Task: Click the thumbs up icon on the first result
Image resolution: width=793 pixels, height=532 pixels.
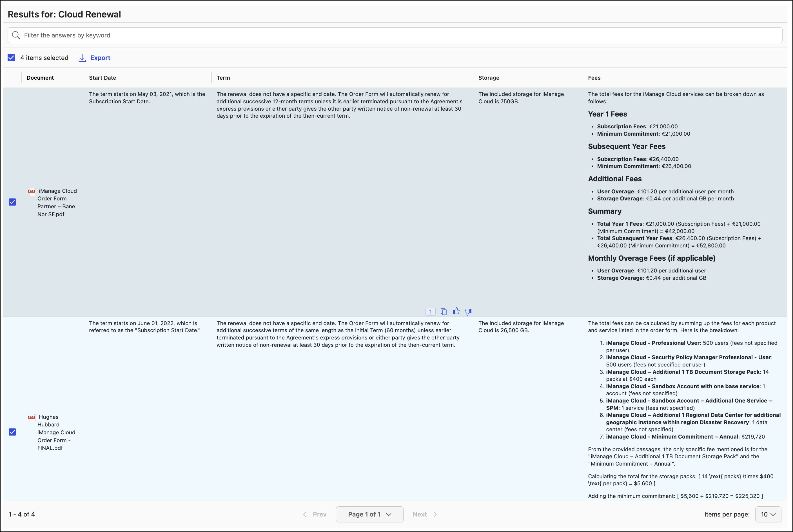Action: tap(457, 311)
